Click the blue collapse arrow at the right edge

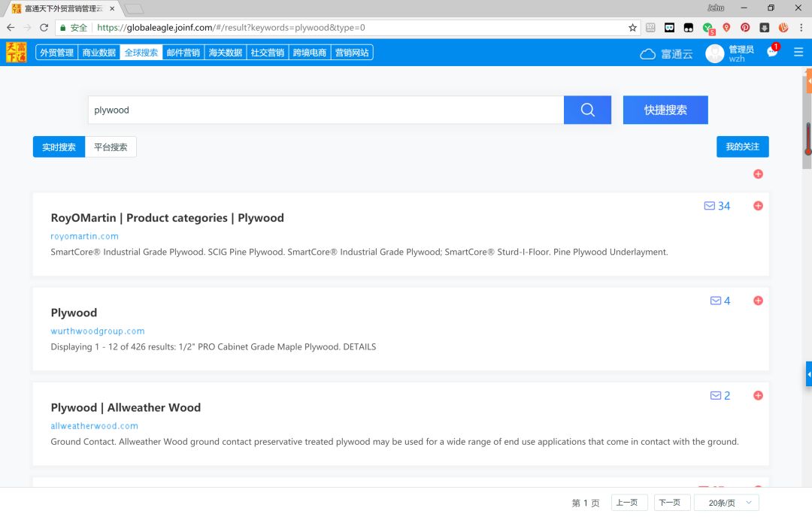coord(809,373)
